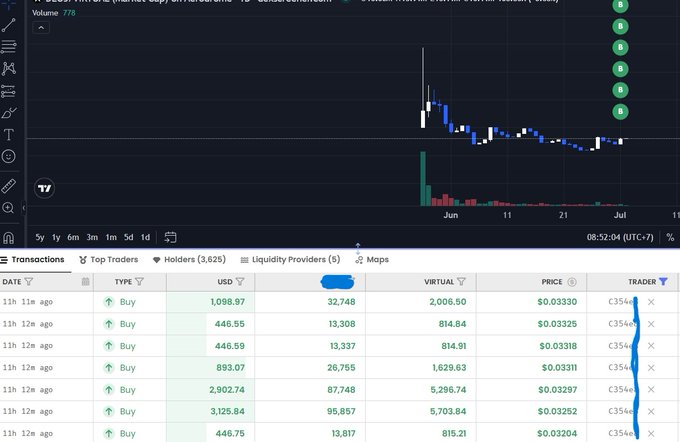The image size is (680, 442).
Task: Open the Fibonacci retracement tool
Action: 9,46
